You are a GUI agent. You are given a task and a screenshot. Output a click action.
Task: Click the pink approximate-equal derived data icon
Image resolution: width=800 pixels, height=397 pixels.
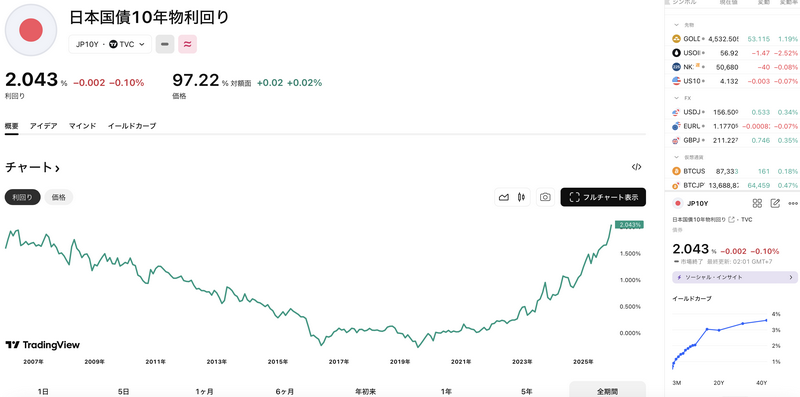187,44
